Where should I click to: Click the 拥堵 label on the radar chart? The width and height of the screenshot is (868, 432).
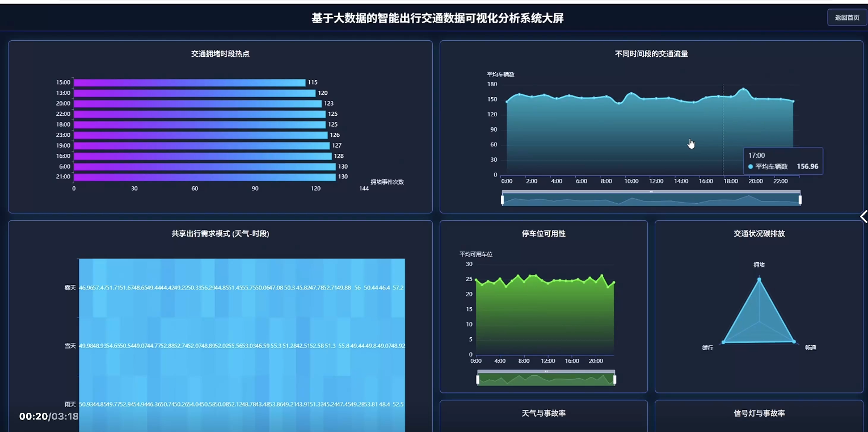pyautogui.click(x=759, y=265)
